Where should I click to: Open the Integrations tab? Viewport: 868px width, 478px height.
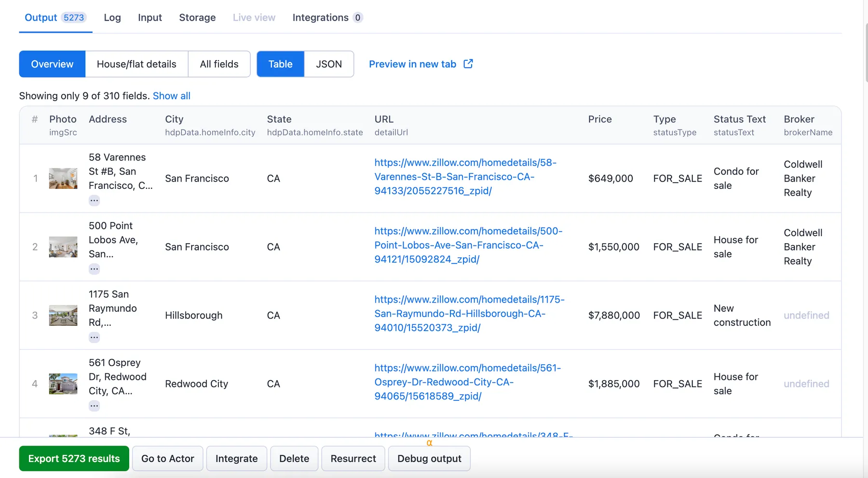pyautogui.click(x=327, y=17)
